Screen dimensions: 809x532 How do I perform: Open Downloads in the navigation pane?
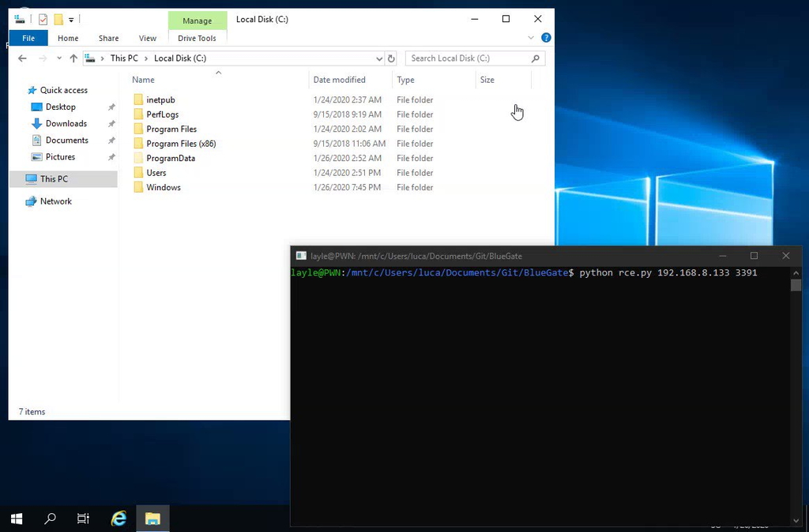(66, 123)
